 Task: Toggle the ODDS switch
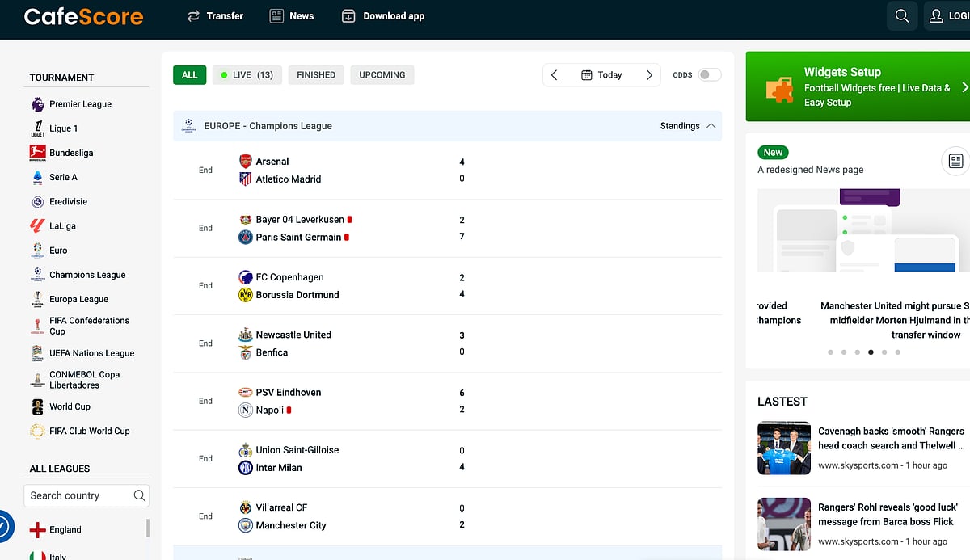[710, 74]
